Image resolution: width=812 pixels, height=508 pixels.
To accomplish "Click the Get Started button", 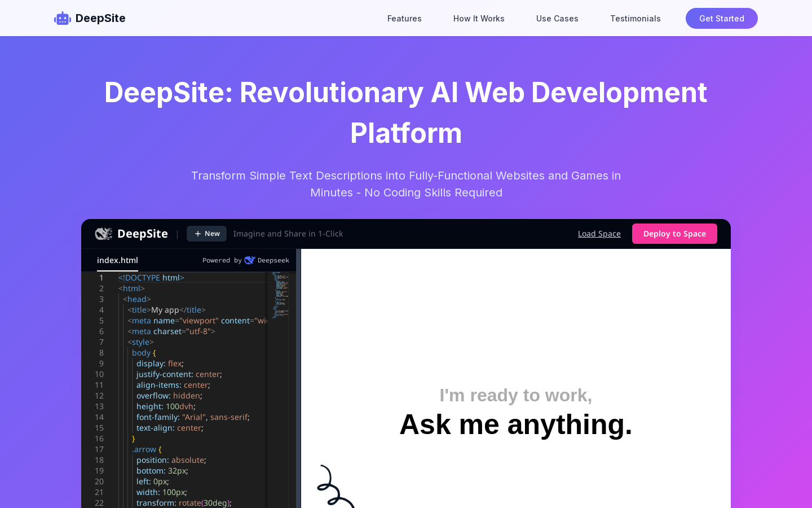I will point(722,18).
